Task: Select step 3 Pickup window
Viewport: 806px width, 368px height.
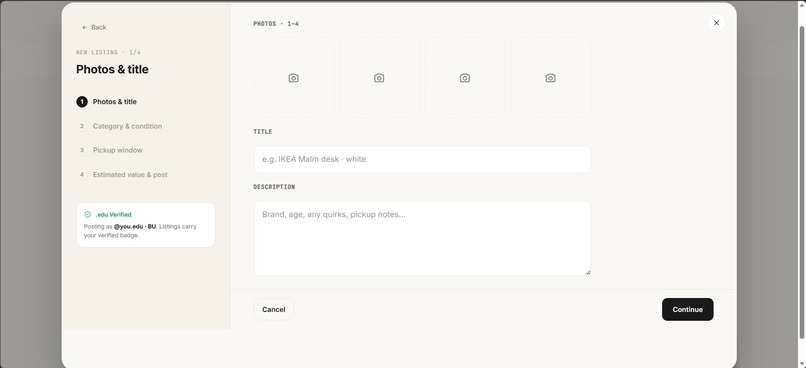Action: coord(109,150)
